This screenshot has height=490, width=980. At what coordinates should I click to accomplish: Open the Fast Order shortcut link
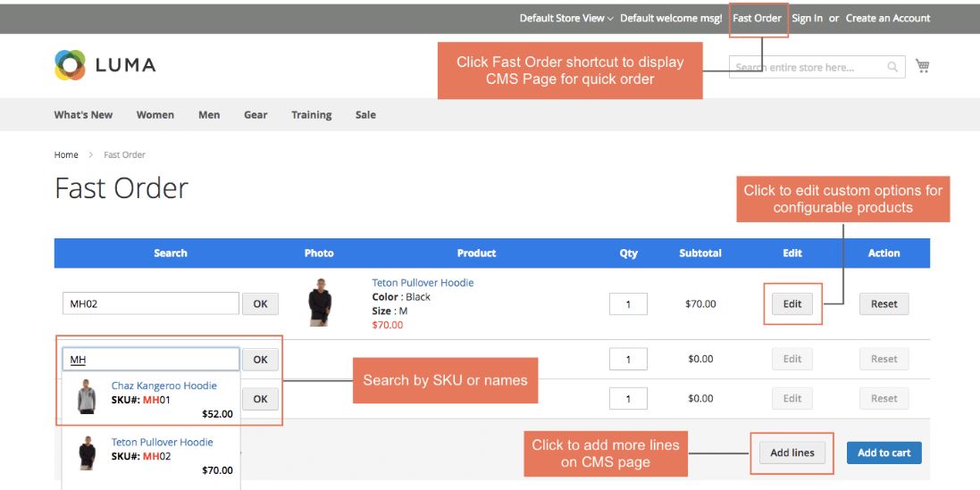pos(757,18)
